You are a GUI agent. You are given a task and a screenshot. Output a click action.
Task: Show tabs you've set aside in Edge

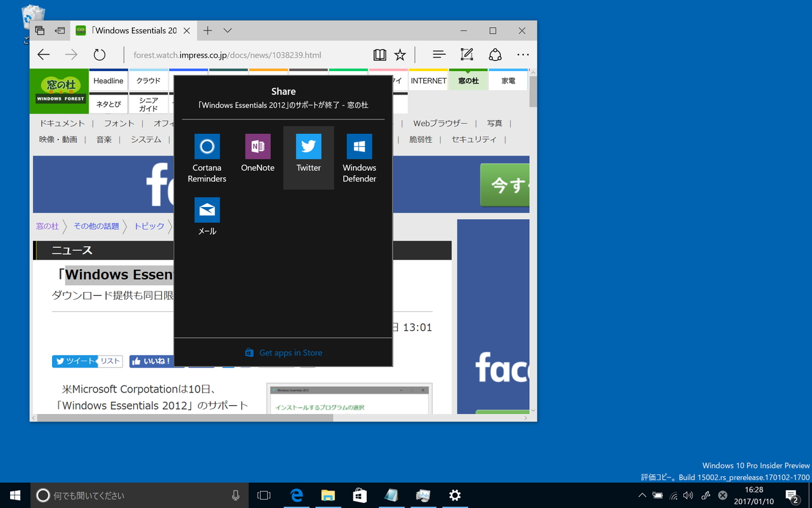tap(40, 30)
